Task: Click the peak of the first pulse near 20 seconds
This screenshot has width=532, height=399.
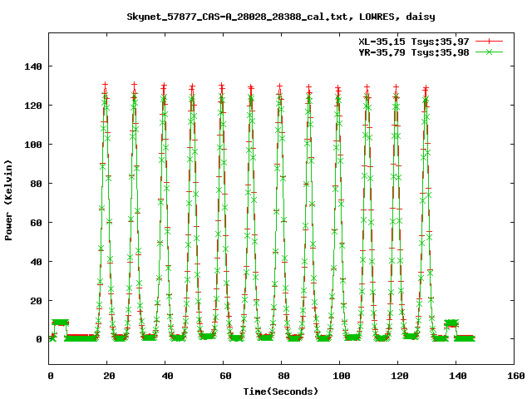Action: pos(106,85)
